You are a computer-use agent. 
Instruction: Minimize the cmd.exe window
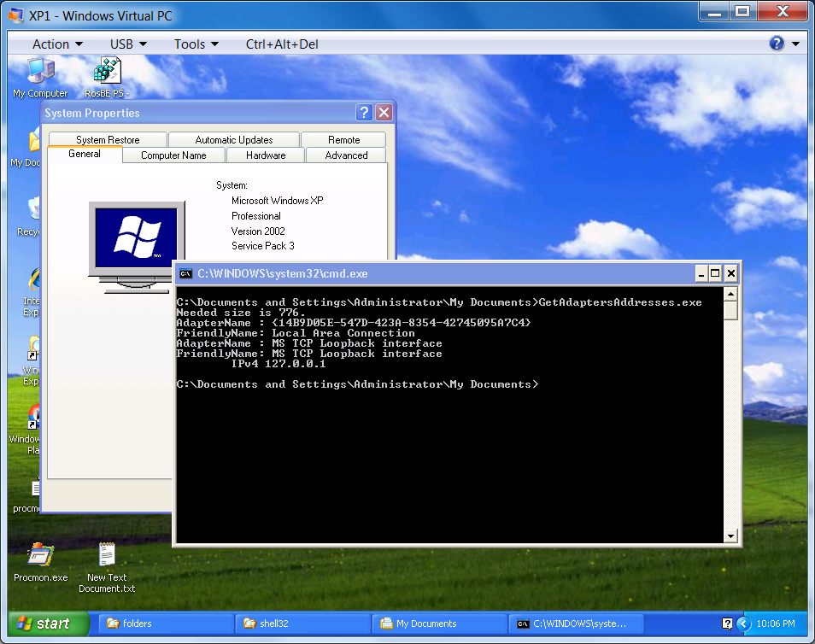(701, 273)
